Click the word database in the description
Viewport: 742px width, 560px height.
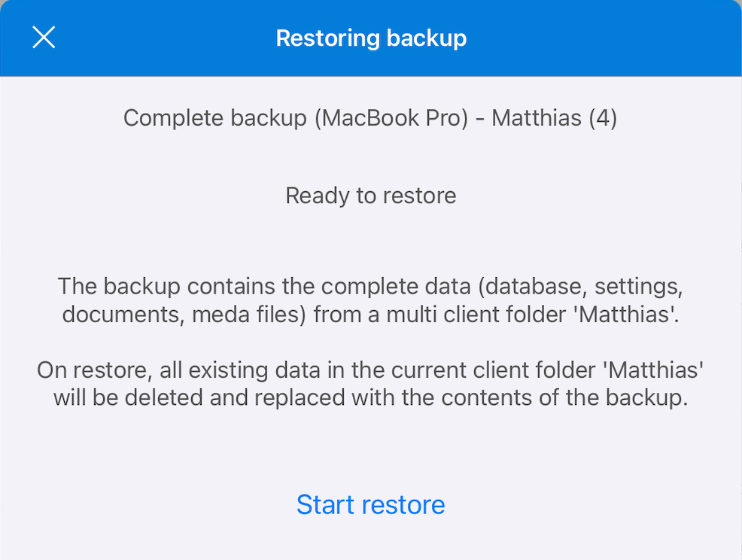pos(540,287)
